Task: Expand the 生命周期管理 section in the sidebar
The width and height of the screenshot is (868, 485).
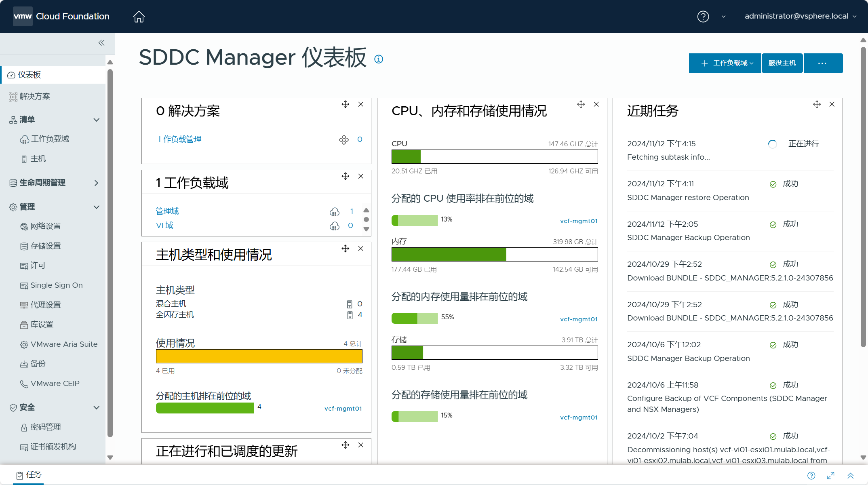Action: [x=96, y=183]
